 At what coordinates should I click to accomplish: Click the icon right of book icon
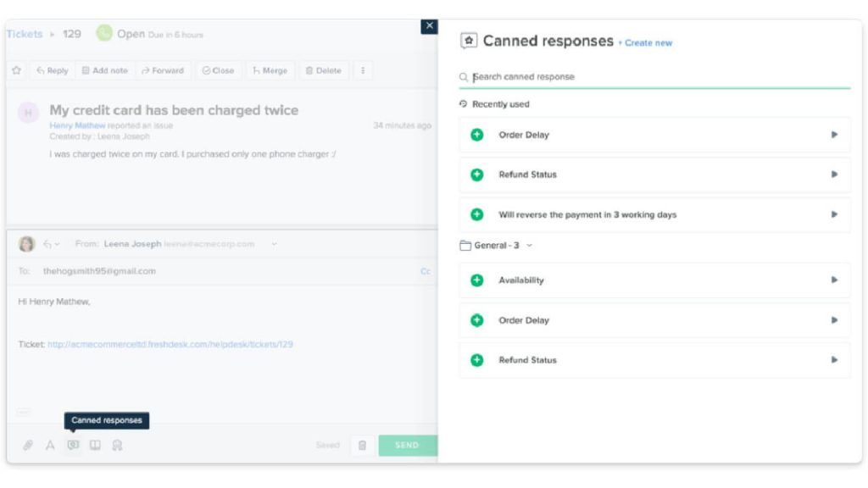[x=117, y=445]
